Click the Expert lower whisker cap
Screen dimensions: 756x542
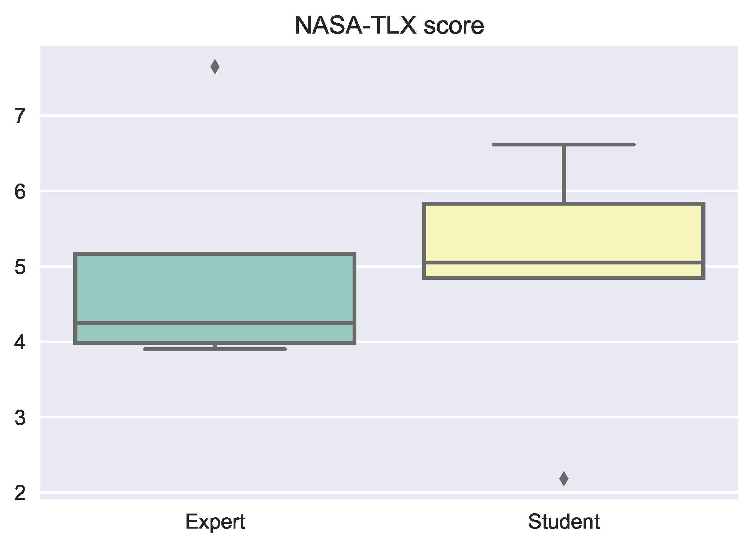click(x=215, y=349)
